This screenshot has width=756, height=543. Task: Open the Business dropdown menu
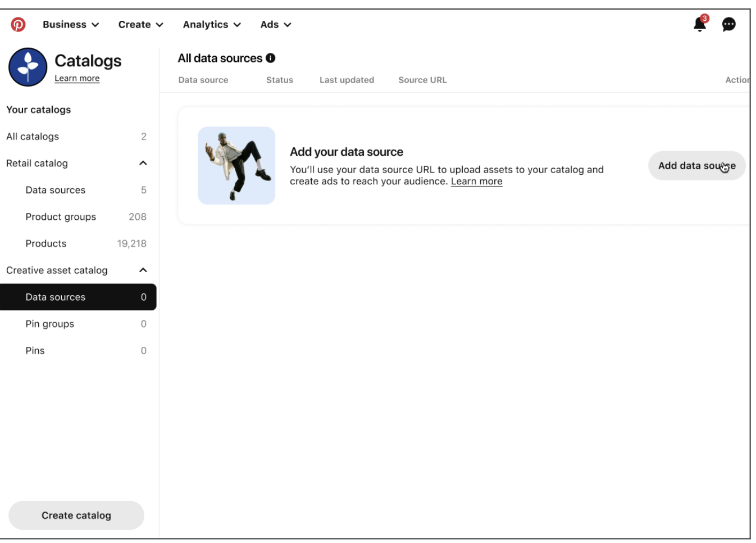(71, 25)
